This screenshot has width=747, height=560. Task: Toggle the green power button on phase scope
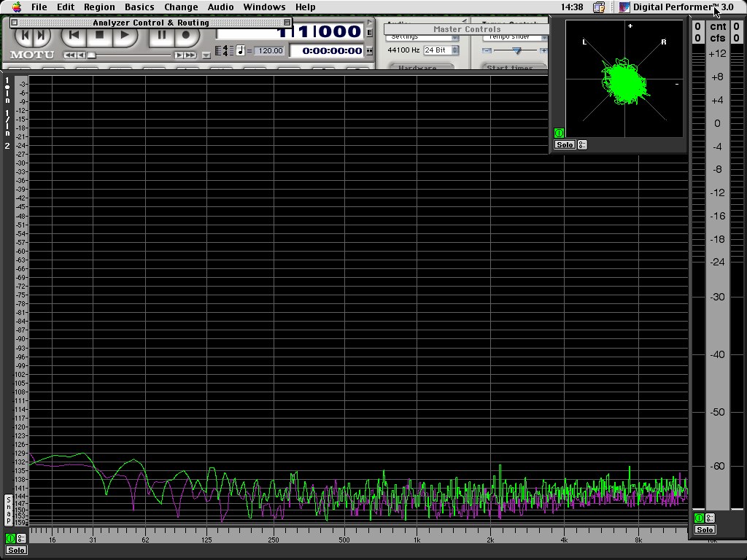point(559,133)
